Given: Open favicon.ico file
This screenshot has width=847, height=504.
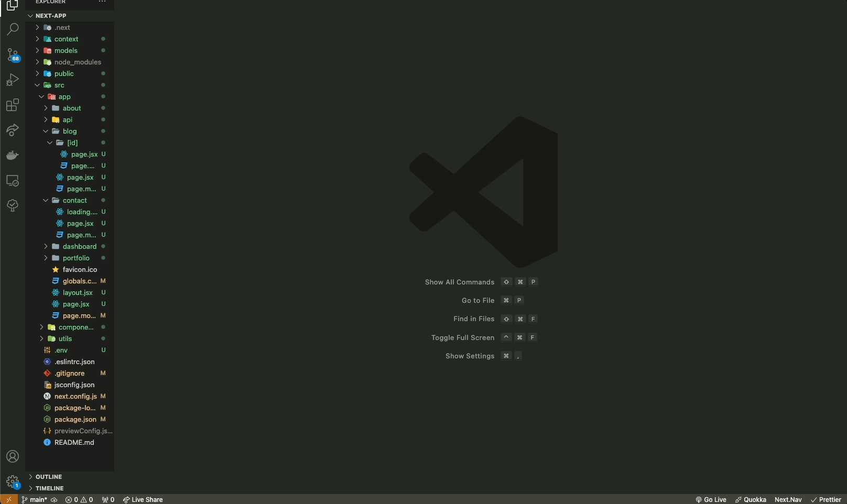Looking at the screenshot, I should (70, 269).
